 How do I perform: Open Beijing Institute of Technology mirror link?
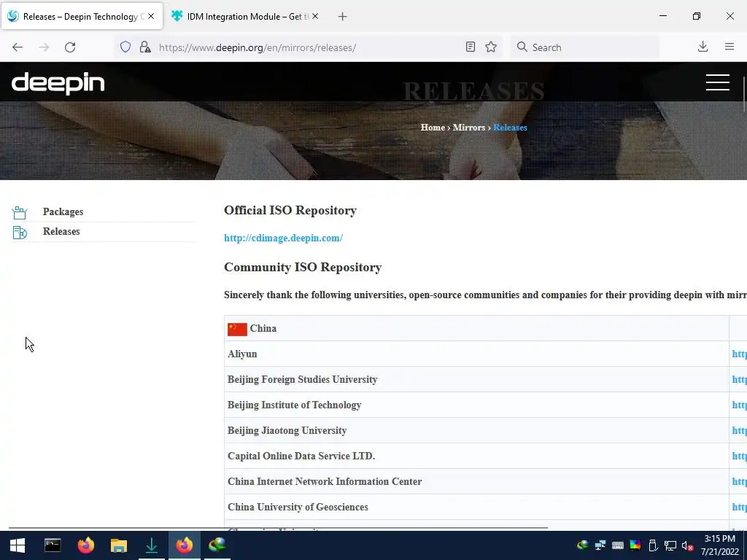tap(740, 405)
